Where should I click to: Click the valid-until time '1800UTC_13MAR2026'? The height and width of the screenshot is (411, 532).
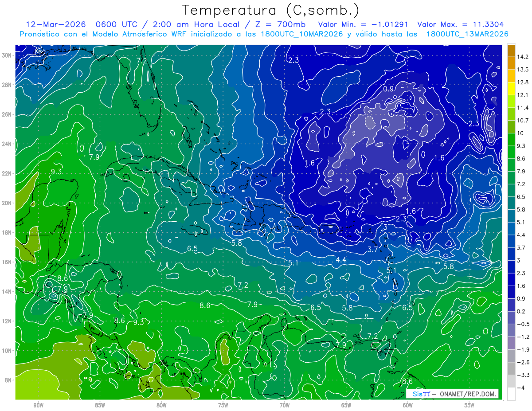click(x=467, y=34)
